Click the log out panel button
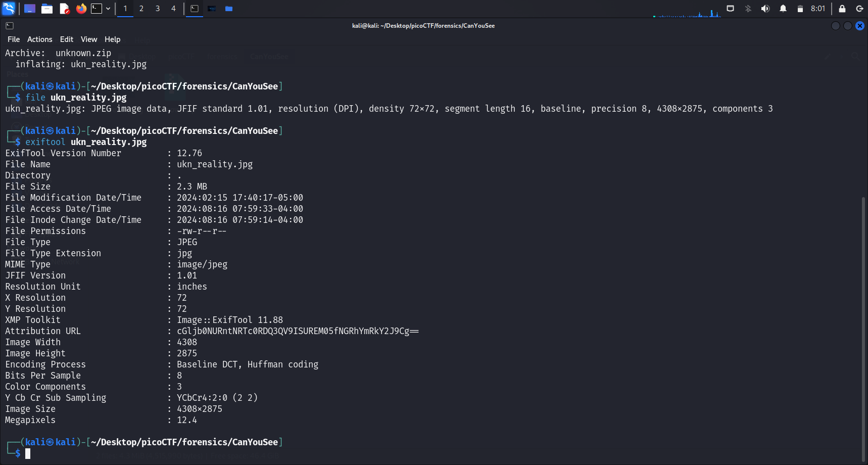The width and height of the screenshot is (868, 465). pyautogui.click(x=859, y=9)
